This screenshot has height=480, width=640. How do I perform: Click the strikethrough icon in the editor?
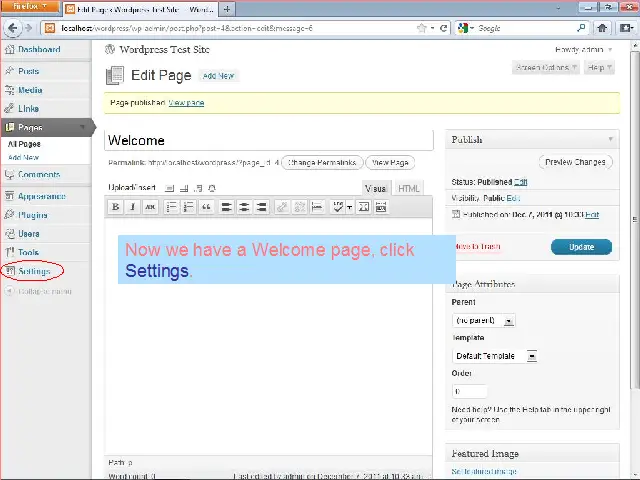[x=150, y=207]
